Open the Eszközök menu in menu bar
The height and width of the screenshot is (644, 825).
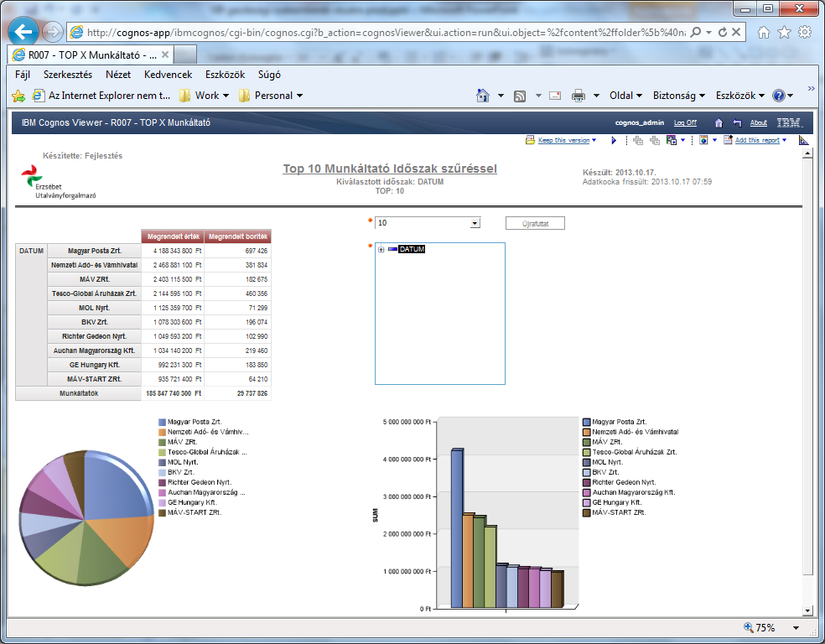(x=226, y=75)
